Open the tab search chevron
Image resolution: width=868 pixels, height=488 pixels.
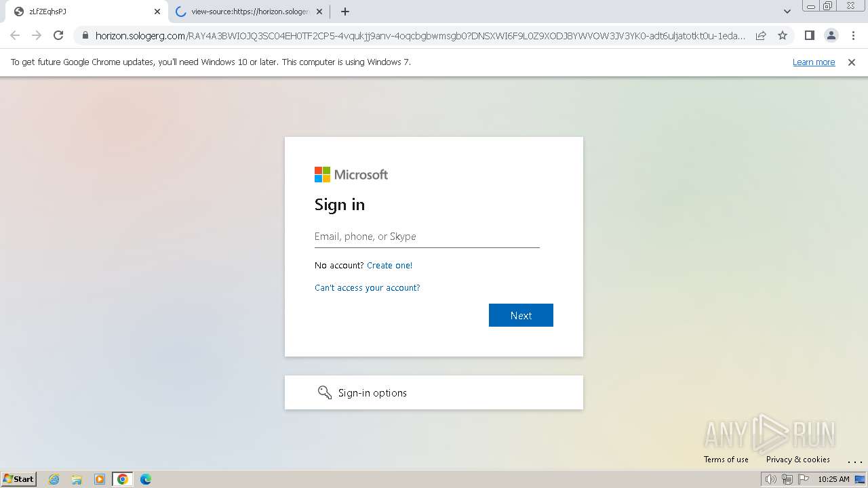click(x=787, y=12)
